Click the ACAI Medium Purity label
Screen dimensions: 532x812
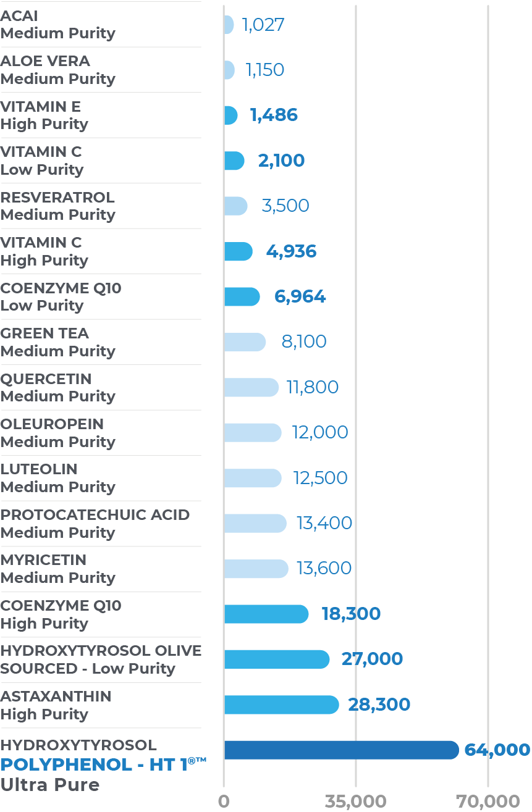[x=57, y=25]
